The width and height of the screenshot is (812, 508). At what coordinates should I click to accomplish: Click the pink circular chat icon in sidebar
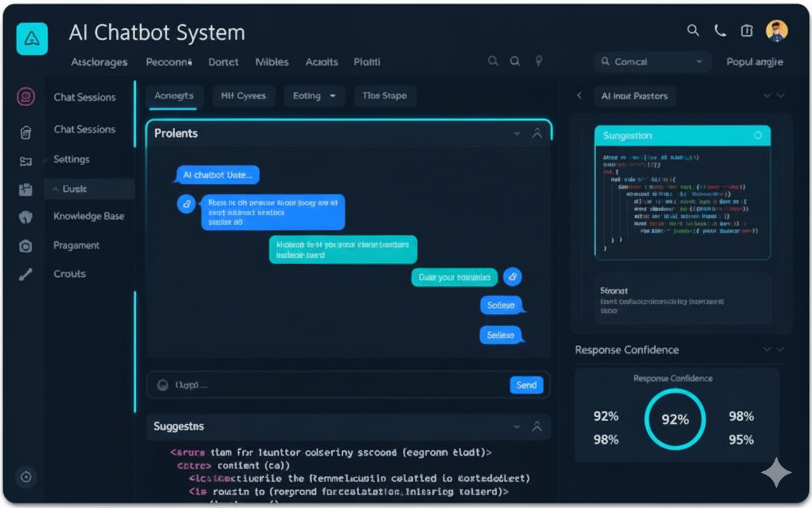(x=25, y=97)
